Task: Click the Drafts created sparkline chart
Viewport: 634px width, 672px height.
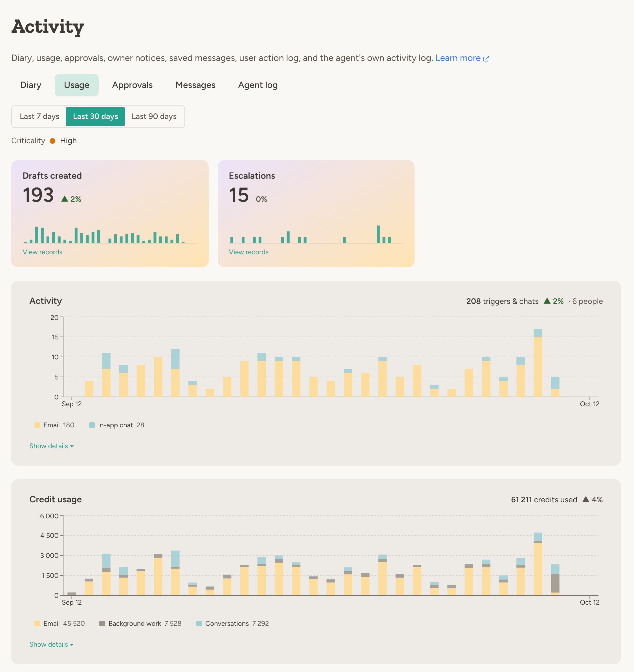Action: coord(110,235)
